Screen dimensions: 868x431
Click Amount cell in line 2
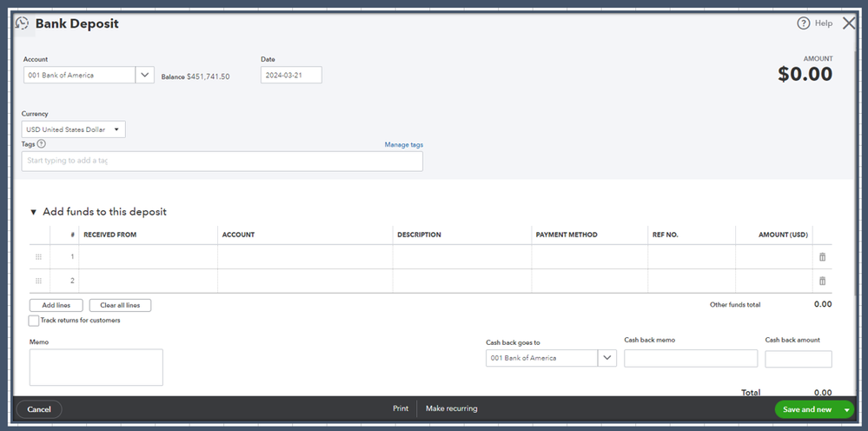coord(774,281)
